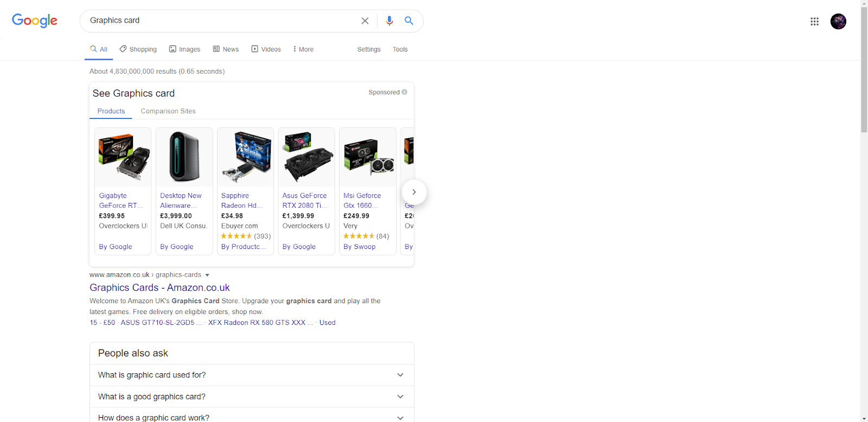Screen dimensions: 868x422
Task: Select the All results tab
Action: [99, 49]
